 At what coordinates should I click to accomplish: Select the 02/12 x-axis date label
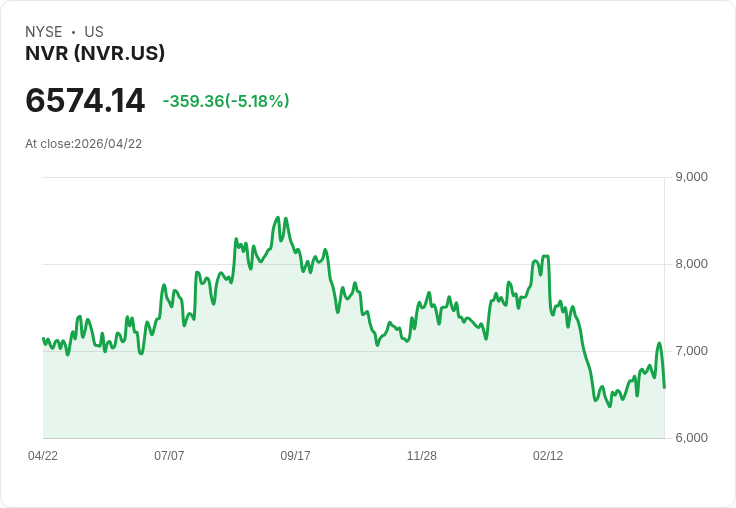click(548, 455)
